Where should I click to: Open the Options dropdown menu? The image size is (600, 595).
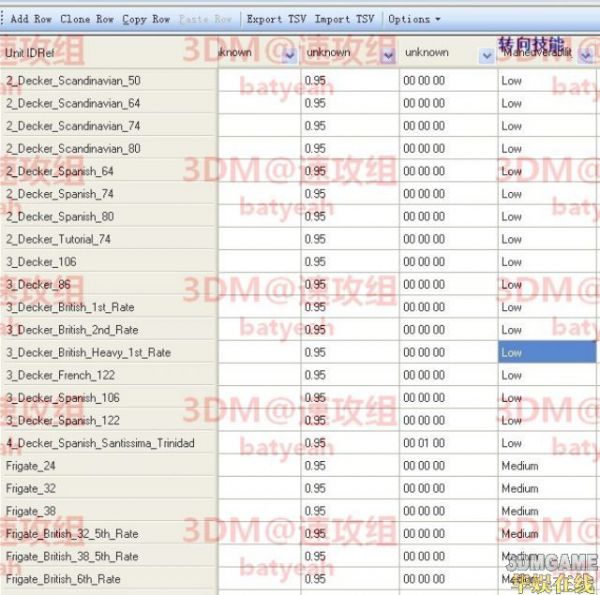point(414,19)
